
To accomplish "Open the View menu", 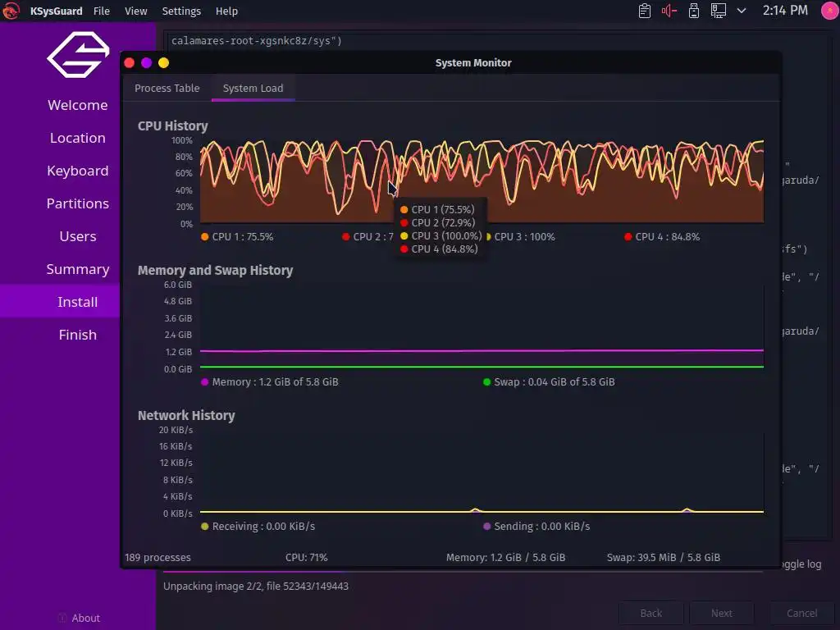I will pos(136,11).
